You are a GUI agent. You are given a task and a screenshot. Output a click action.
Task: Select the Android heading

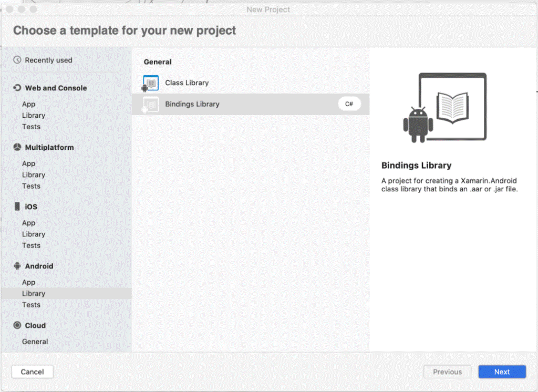(39, 266)
